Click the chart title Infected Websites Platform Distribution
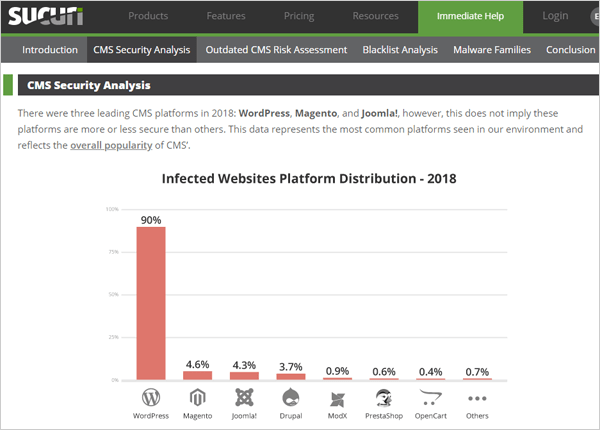Screen dimensions: 600x430 (x=309, y=179)
